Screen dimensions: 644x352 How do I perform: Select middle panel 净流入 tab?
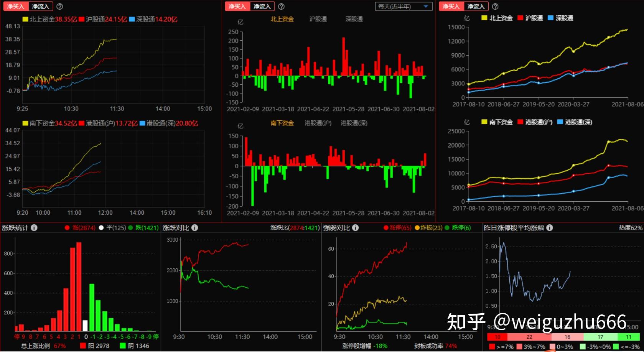click(262, 7)
